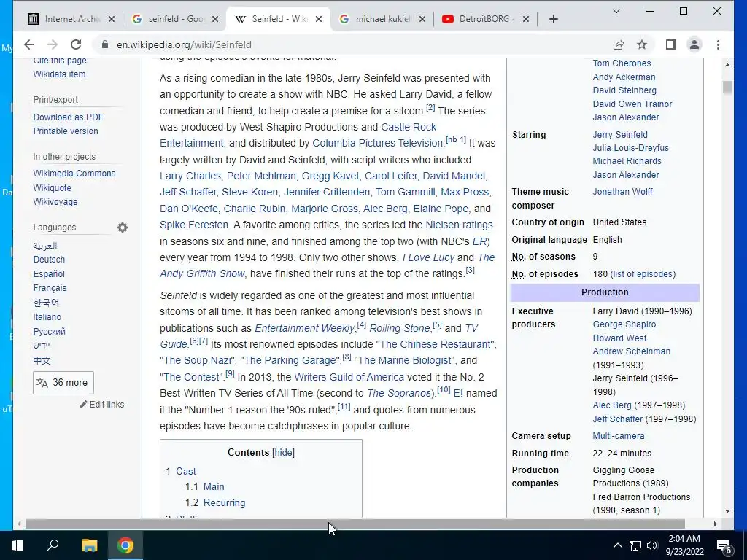Open Columbia Pictures Television link

point(378,144)
